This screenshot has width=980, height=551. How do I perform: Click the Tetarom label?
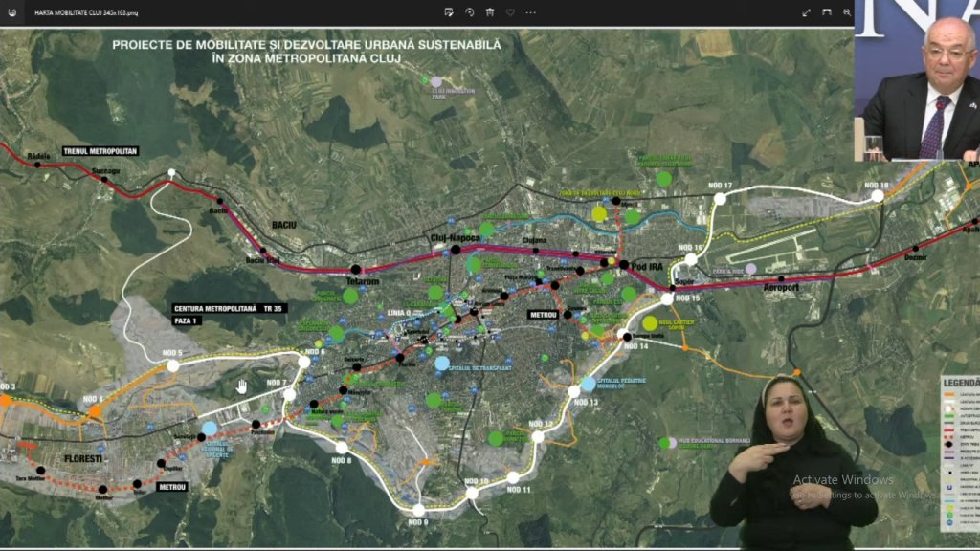coord(363,282)
